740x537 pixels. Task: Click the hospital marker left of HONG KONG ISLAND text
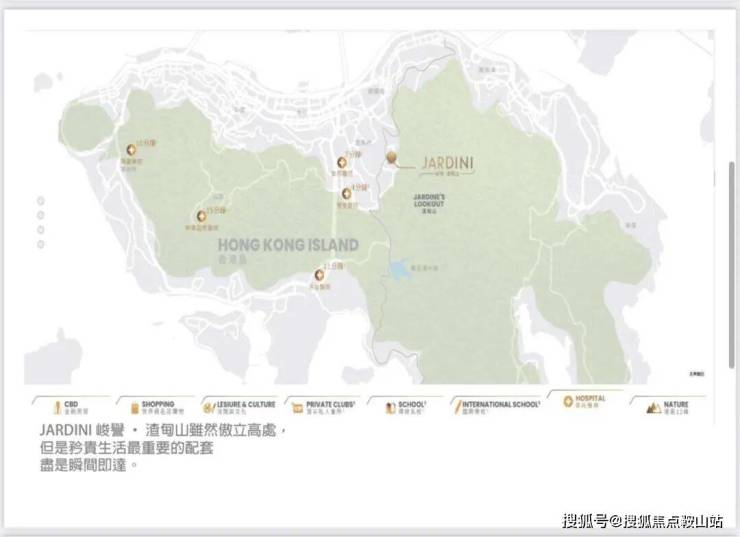202,216
